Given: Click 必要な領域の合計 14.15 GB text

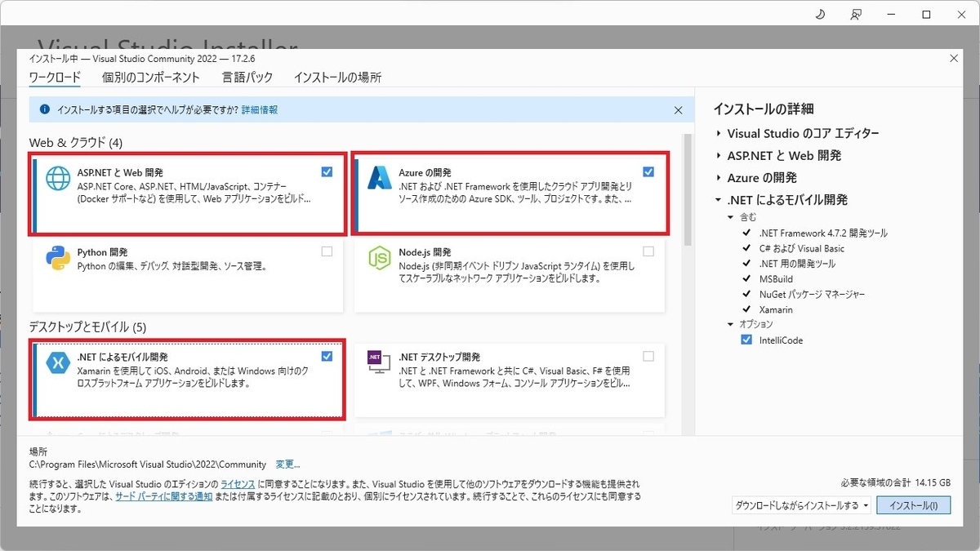Looking at the screenshot, I should point(896,482).
